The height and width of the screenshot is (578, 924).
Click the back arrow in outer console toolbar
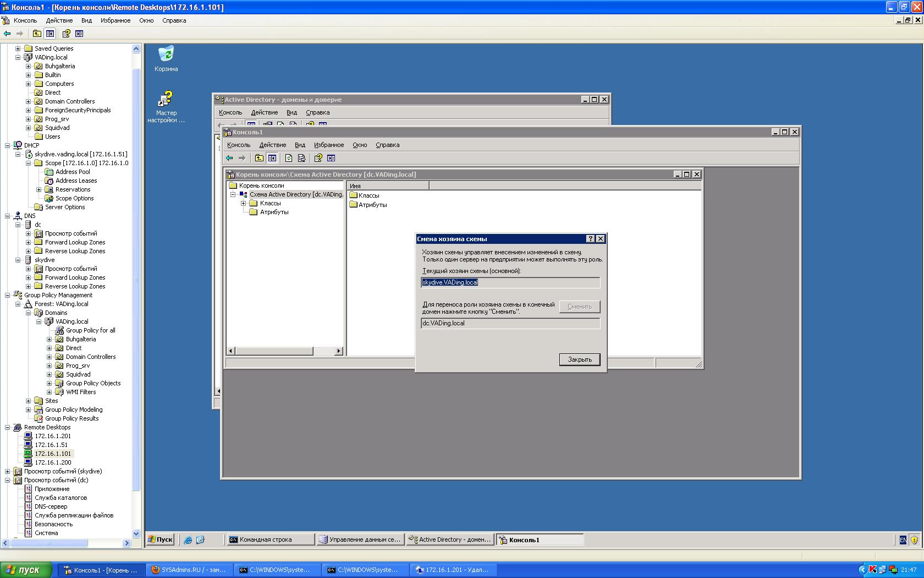[x=7, y=34]
